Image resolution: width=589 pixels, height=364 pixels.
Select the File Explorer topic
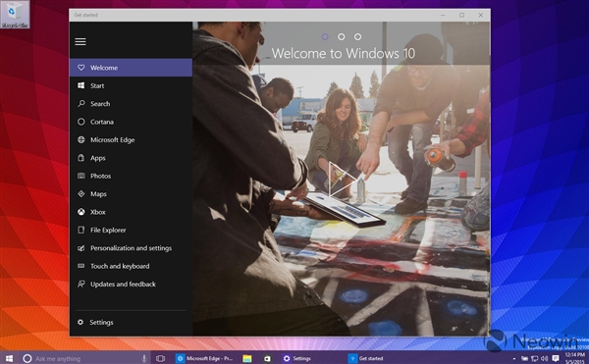131,230
